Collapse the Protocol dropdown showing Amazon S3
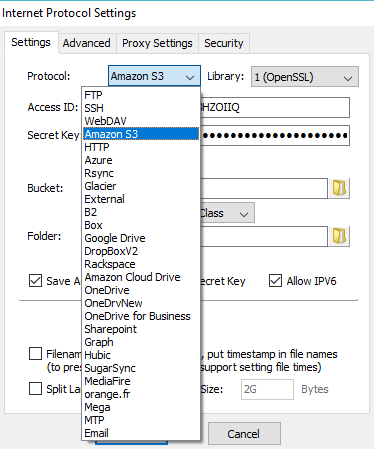 tap(154, 76)
